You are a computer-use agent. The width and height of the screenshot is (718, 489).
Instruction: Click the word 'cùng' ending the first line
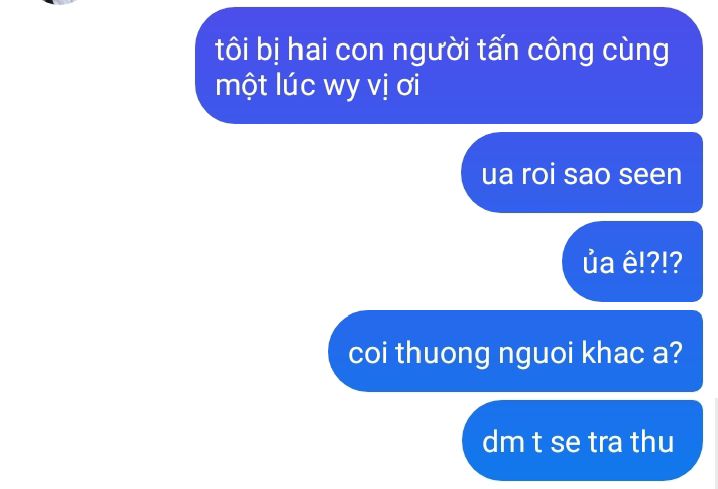click(635, 51)
